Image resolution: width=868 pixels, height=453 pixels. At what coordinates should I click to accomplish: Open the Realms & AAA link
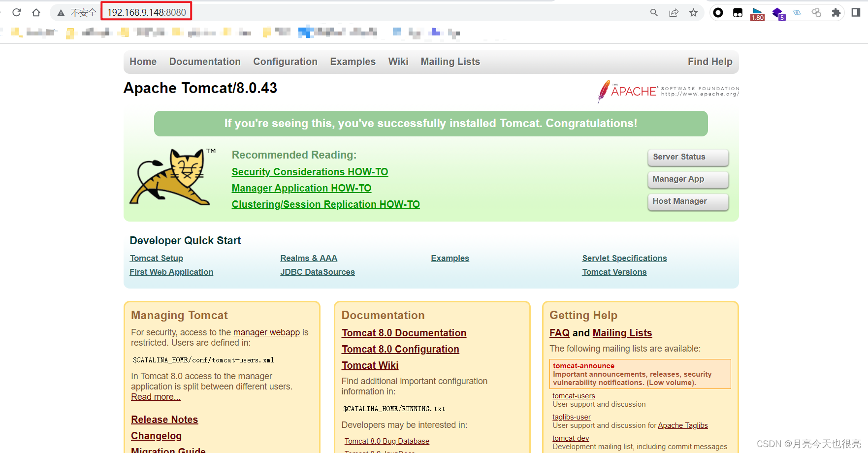pyautogui.click(x=309, y=258)
